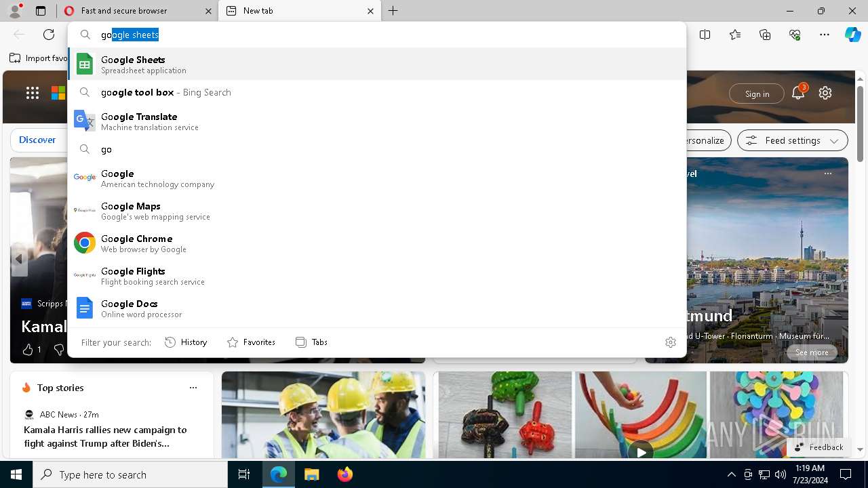Open travel card more options menu
This screenshot has height=488, width=868.
tap(828, 174)
